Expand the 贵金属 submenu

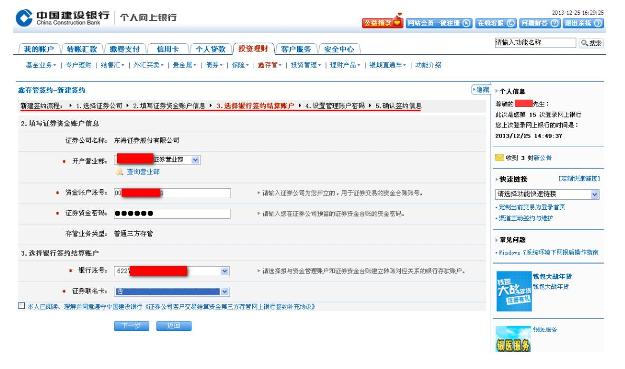click(x=184, y=65)
